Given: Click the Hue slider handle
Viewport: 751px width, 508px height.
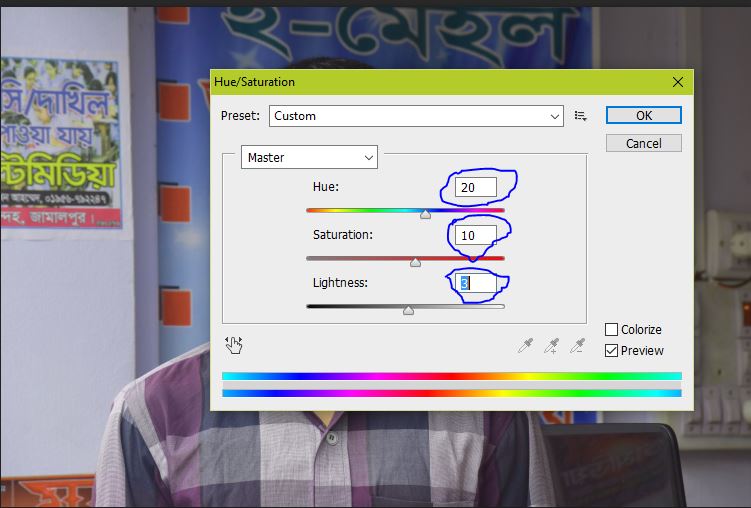Looking at the screenshot, I should coord(425,214).
